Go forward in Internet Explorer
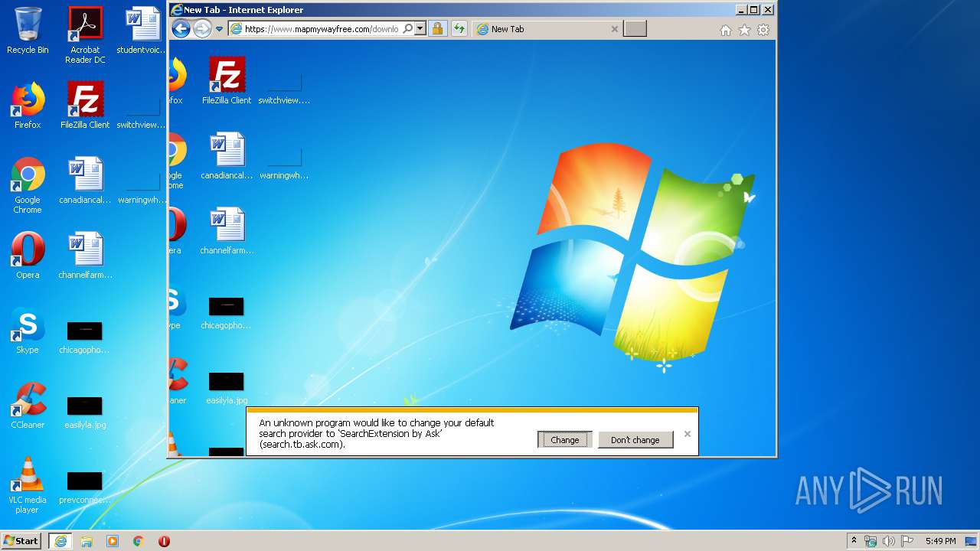 point(202,29)
